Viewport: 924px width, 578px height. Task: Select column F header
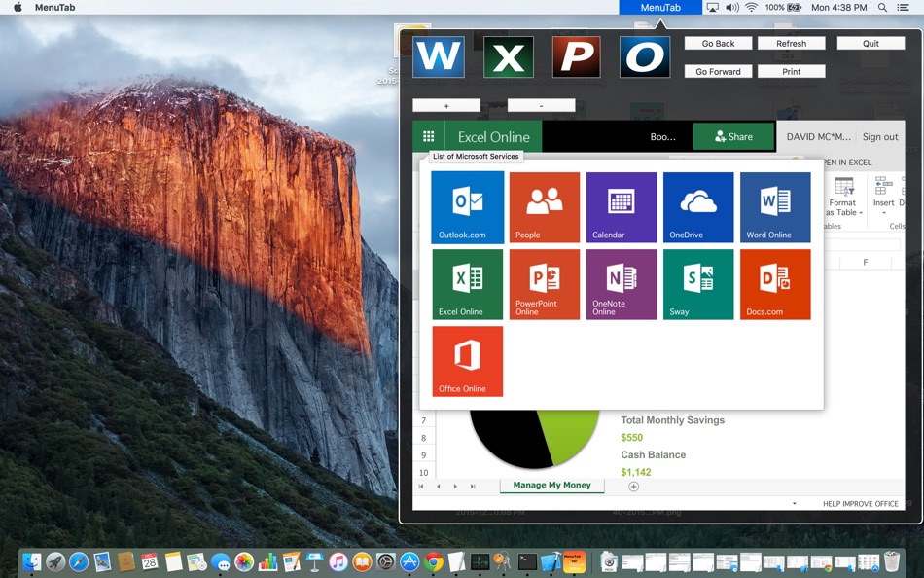click(865, 262)
